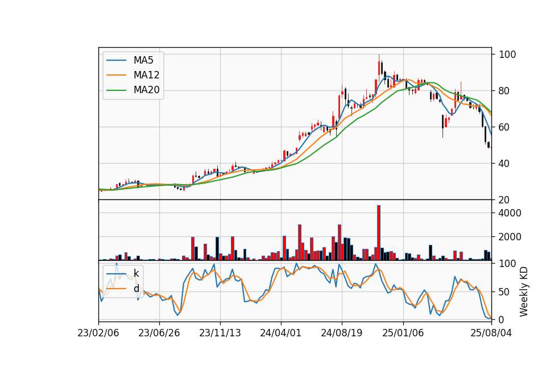Click the blue MA5 legend line sample
Image resolution: width=546 pixels, height=392 pixels.
coord(116,60)
